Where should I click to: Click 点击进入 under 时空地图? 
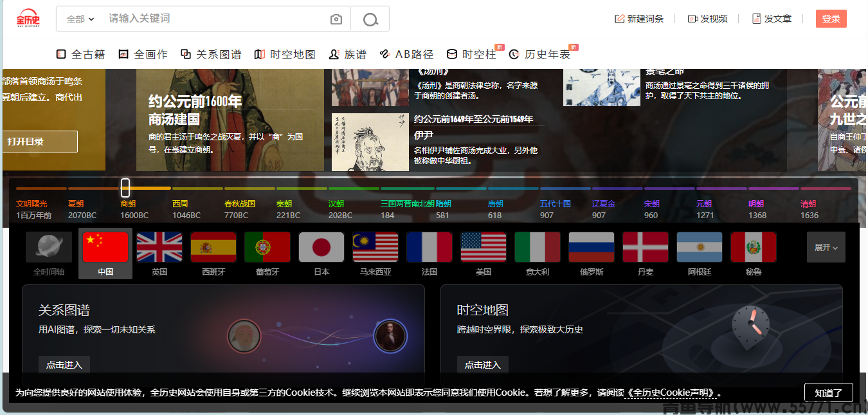coord(483,365)
